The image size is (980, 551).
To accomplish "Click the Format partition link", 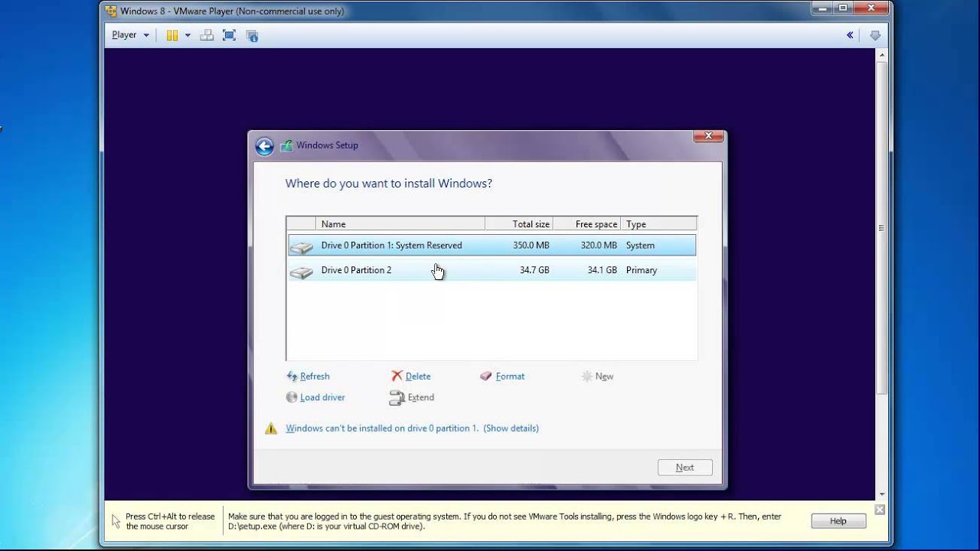I will 510,377.
